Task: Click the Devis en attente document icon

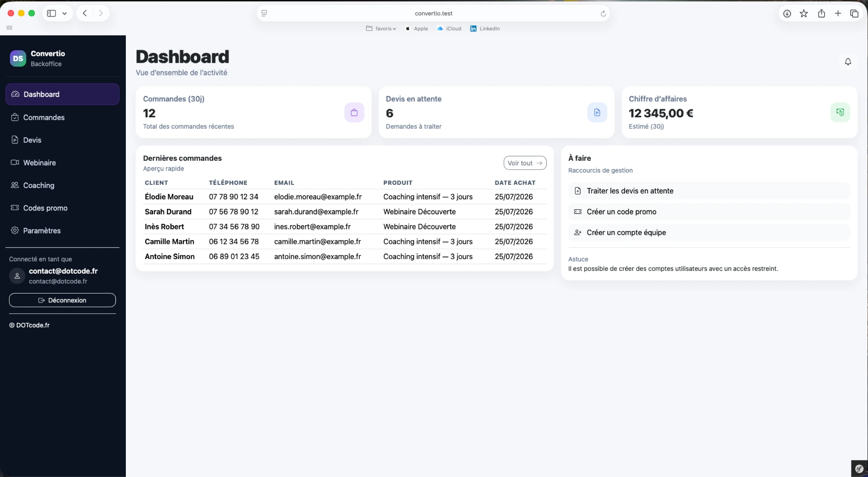Action: click(597, 113)
